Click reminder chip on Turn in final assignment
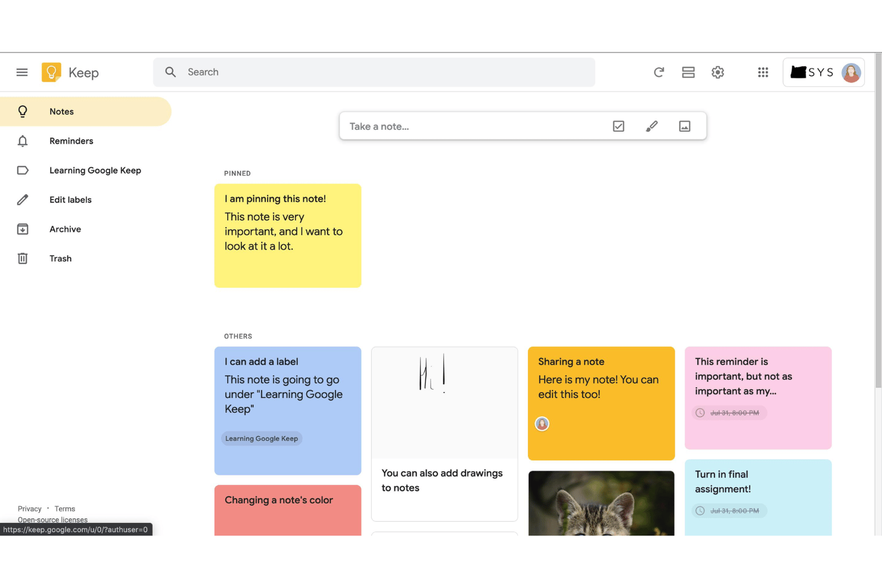The image size is (882, 588). point(729,511)
